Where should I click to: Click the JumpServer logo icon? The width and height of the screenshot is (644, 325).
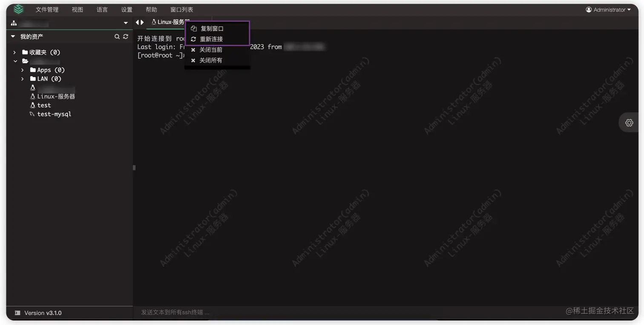click(18, 9)
